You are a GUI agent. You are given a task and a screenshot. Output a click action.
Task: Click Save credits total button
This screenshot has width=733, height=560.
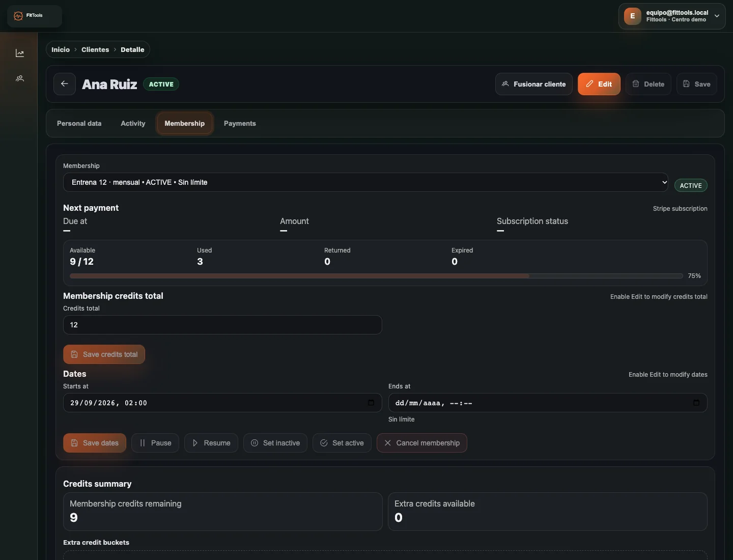104,354
